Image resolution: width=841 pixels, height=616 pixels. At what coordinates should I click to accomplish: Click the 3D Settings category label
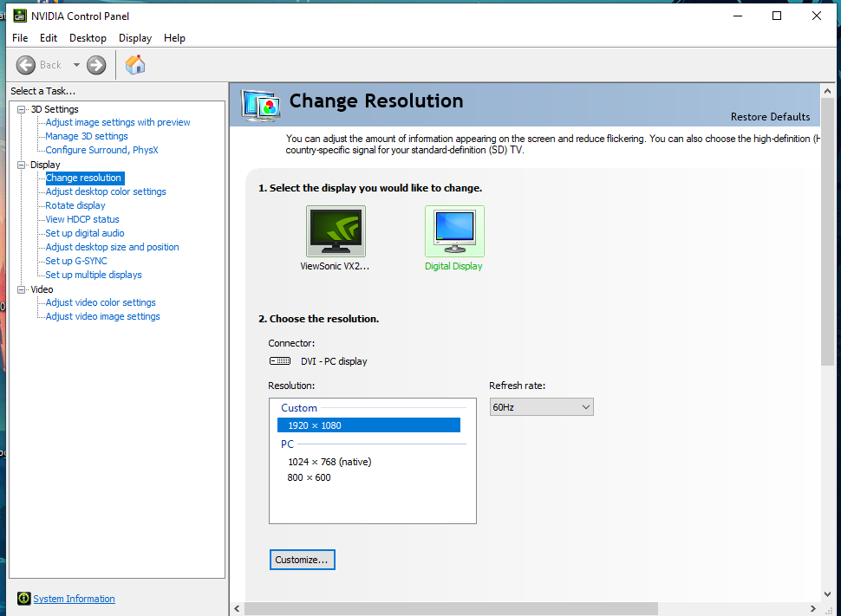(55, 109)
